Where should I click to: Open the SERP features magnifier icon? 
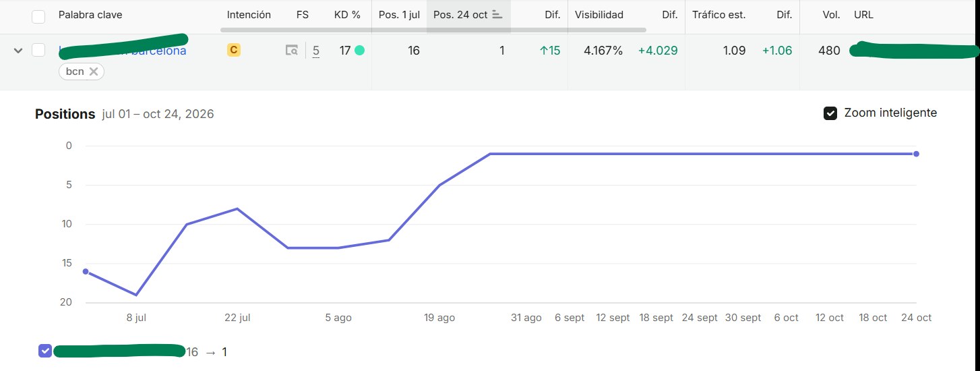(x=291, y=50)
